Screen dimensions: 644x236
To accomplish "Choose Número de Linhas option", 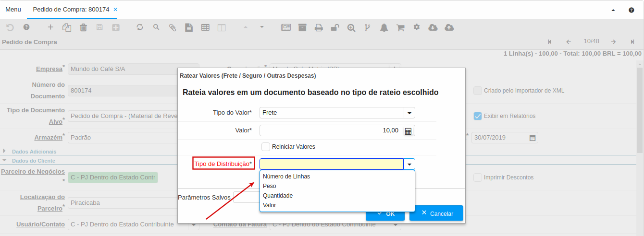I will (286, 177).
